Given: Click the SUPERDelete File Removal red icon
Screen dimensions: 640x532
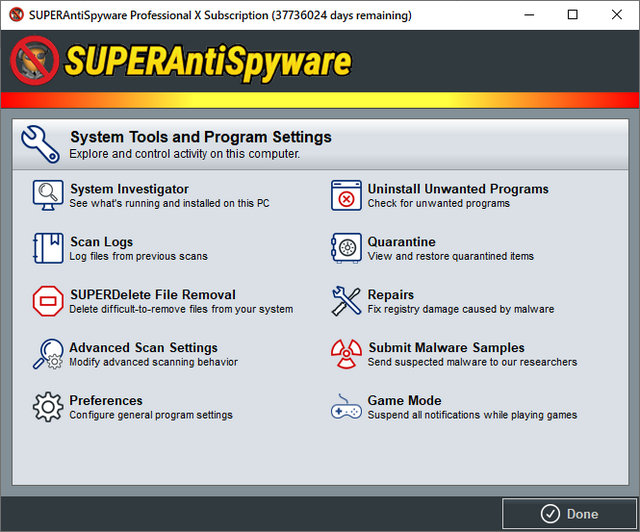Looking at the screenshot, I should 47,301.
